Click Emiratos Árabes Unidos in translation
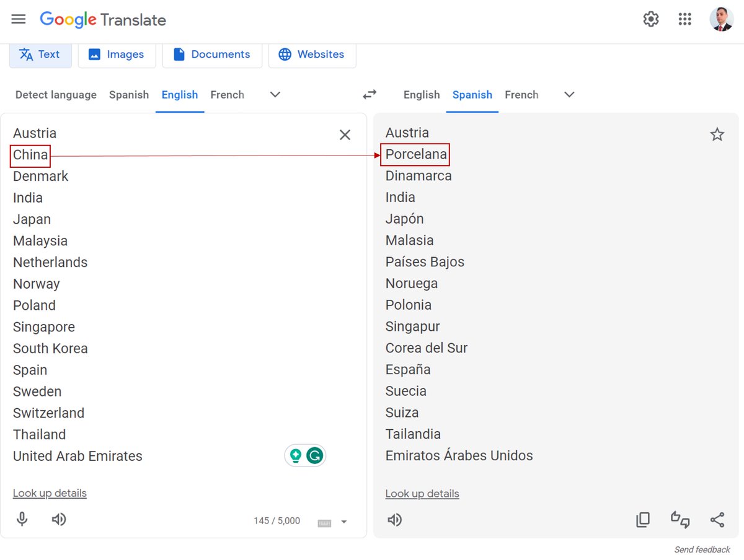 [x=459, y=455]
